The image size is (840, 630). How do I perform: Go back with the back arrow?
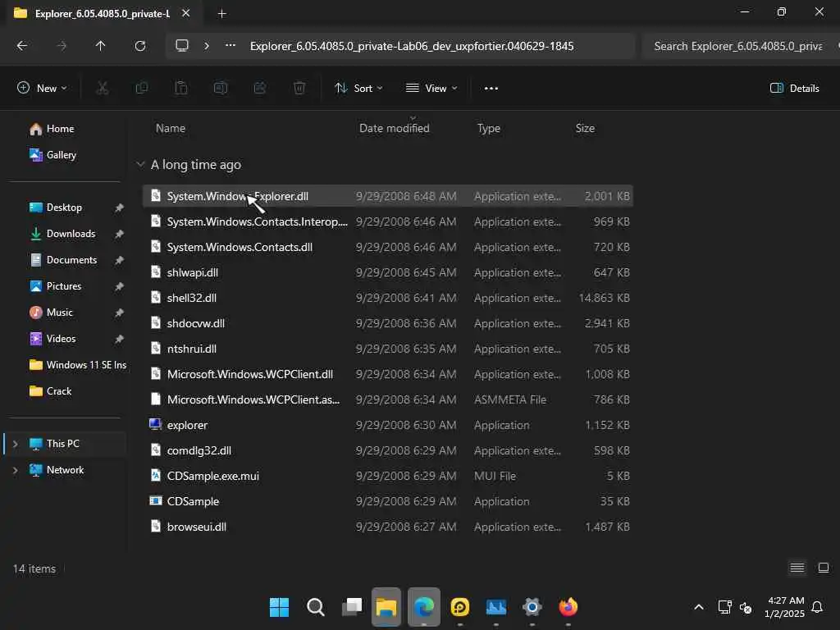[22, 46]
